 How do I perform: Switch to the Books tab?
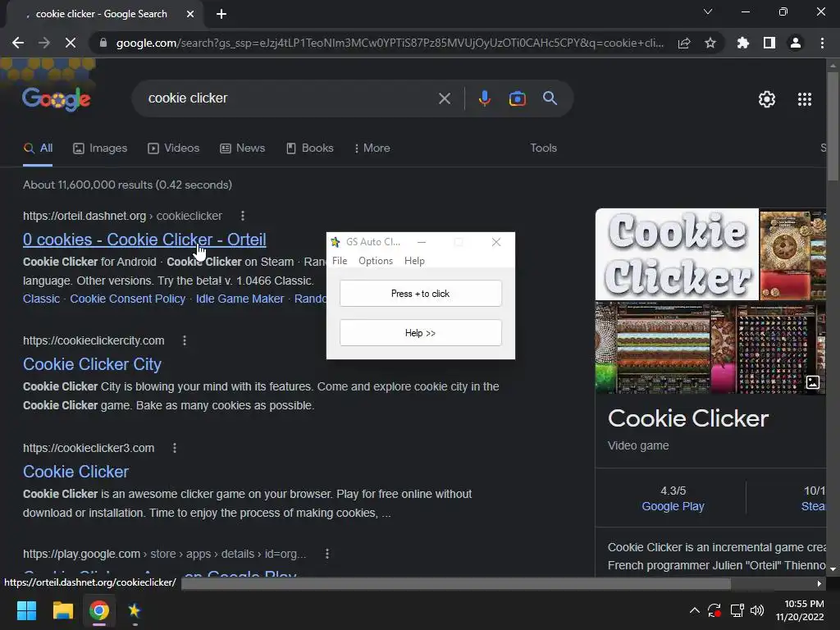point(309,148)
